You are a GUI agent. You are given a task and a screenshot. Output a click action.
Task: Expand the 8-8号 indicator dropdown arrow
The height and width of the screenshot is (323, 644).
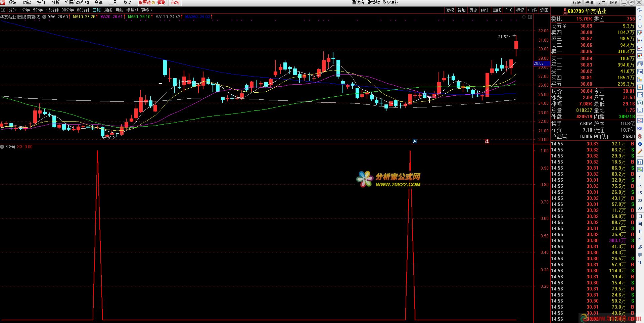coord(2,147)
